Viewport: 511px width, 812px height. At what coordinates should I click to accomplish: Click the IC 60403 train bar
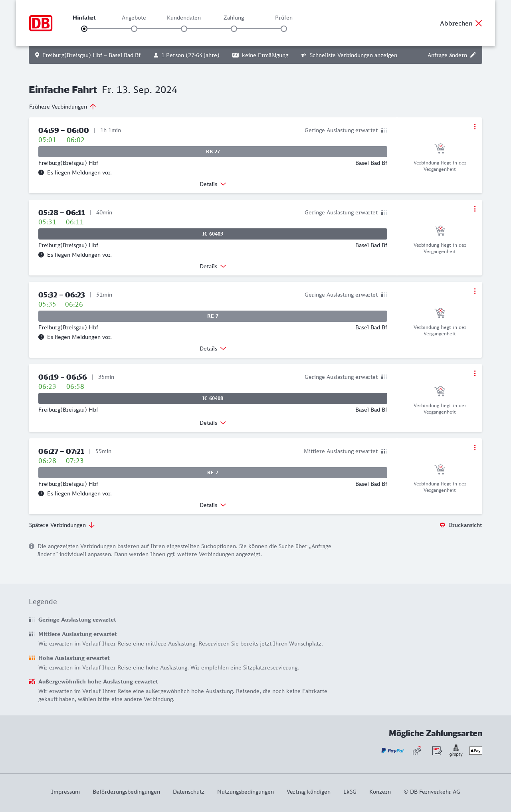pyautogui.click(x=213, y=234)
